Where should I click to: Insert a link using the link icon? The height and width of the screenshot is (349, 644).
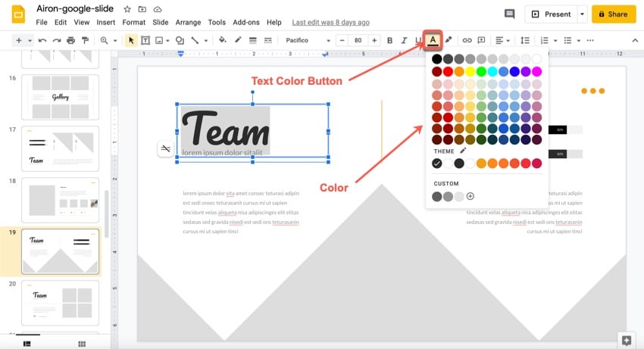click(x=467, y=40)
